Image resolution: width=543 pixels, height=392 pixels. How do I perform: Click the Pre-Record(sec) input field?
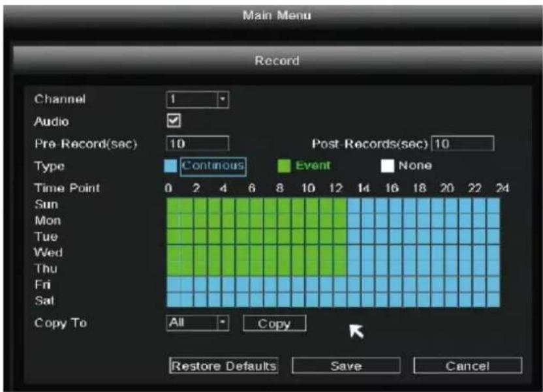click(x=197, y=143)
